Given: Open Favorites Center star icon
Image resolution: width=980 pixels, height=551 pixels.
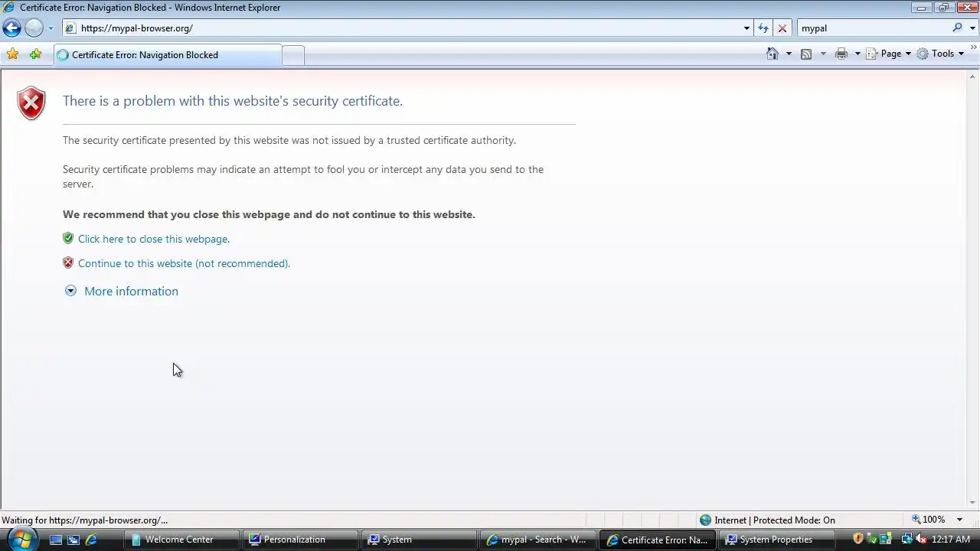Looking at the screenshot, I should click(12, 54).
